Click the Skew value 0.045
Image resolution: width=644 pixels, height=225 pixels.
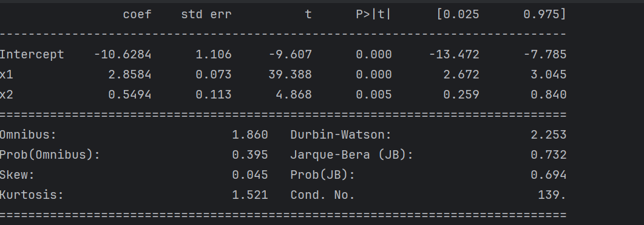pos(249,175)
